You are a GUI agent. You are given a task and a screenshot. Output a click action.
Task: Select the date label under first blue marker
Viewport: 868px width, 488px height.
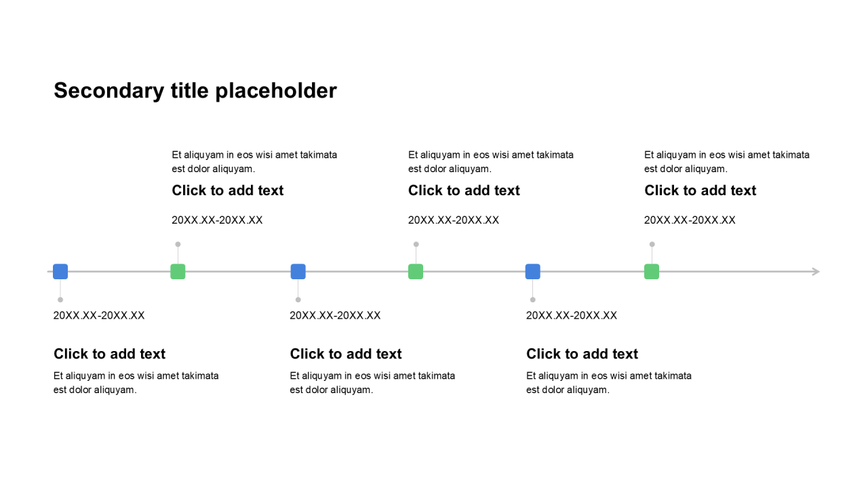coord(99,315)
